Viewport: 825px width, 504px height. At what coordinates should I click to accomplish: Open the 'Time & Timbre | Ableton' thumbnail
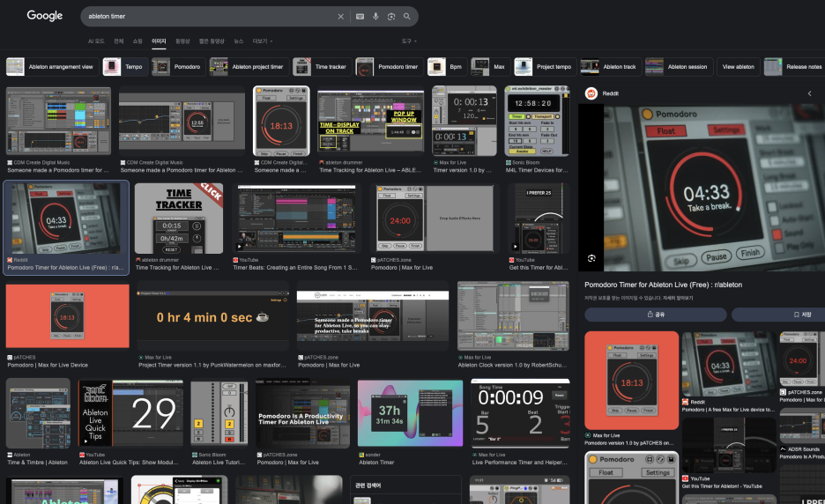point(39,413)
